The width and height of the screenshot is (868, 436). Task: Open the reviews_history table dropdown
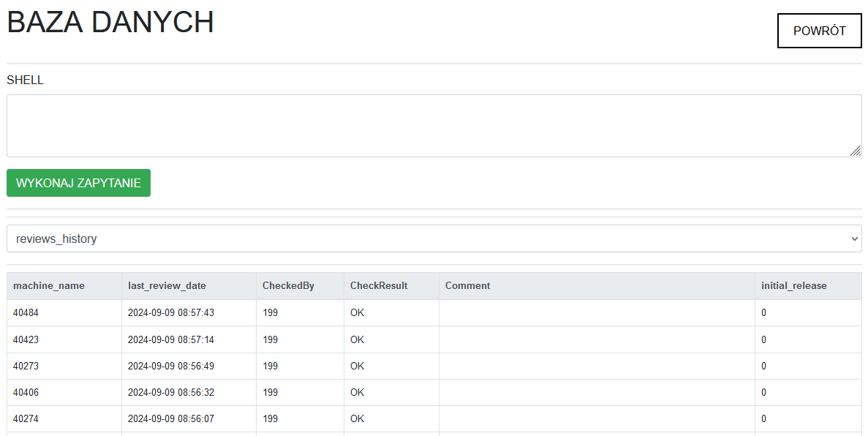[x=434, y=238]
